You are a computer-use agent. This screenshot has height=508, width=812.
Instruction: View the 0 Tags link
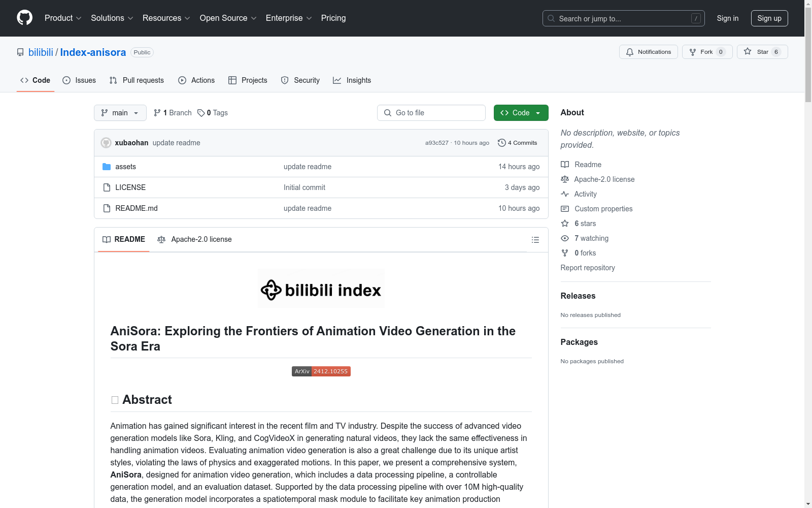tap(213, 113)
